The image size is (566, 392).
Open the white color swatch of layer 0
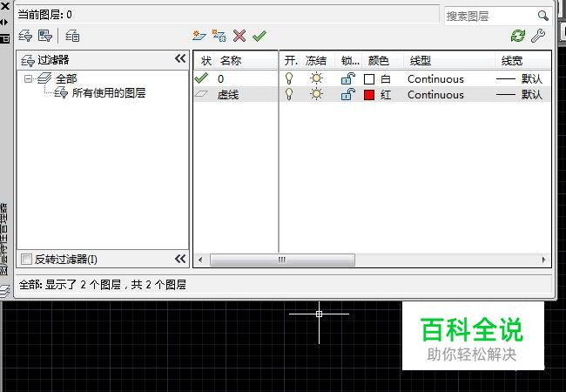pyautogui.click(x=369, y=78)
